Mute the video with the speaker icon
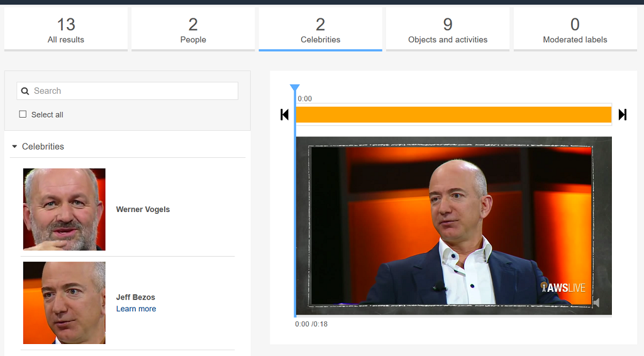 pos(596,303)
